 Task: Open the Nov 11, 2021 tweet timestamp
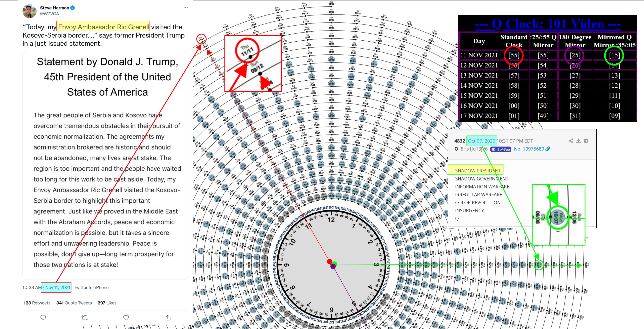(57, 287)
